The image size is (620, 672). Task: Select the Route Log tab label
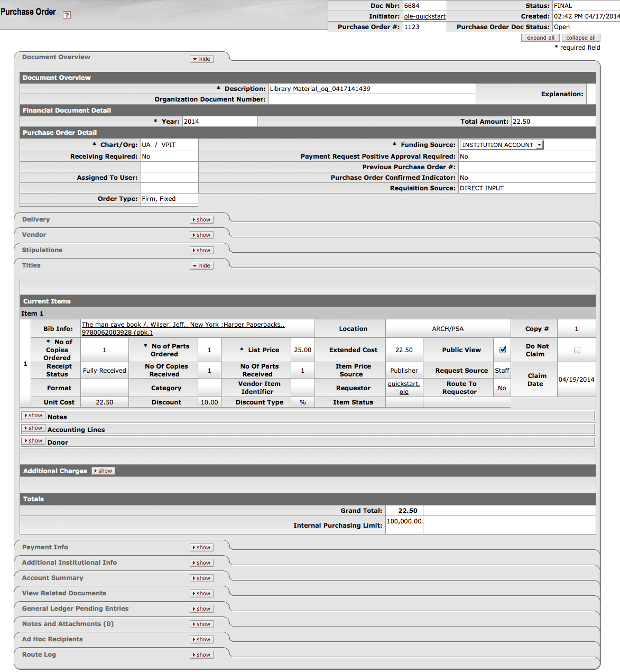[39, 655]
